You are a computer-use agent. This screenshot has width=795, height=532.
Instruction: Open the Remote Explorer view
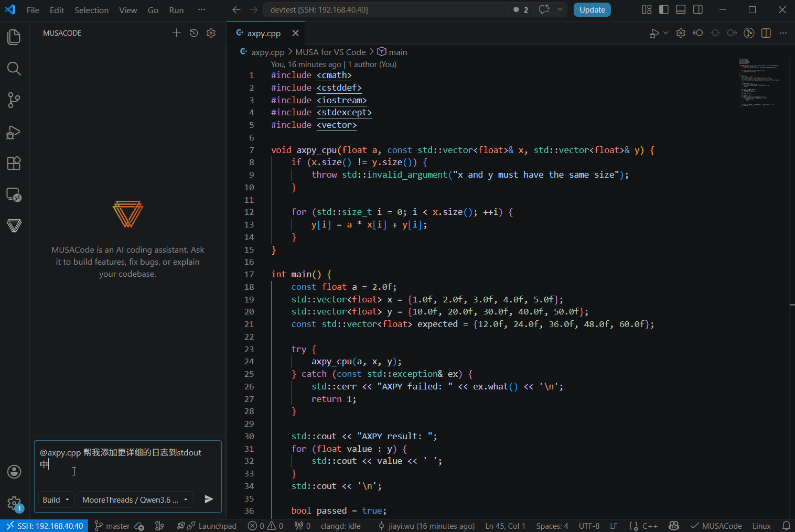click(x=14, y=195)
